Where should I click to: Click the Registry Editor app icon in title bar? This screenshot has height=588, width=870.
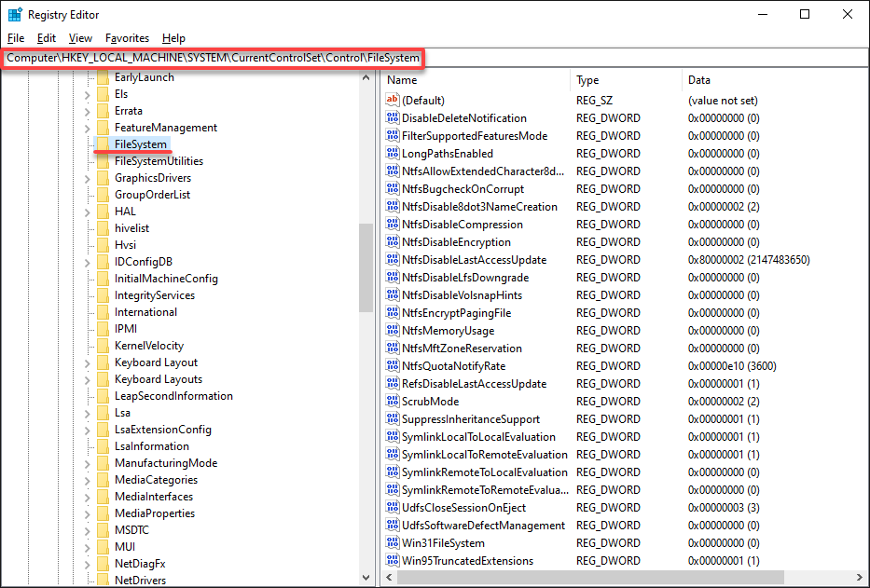pyautogui.click(x=14, y=14)
